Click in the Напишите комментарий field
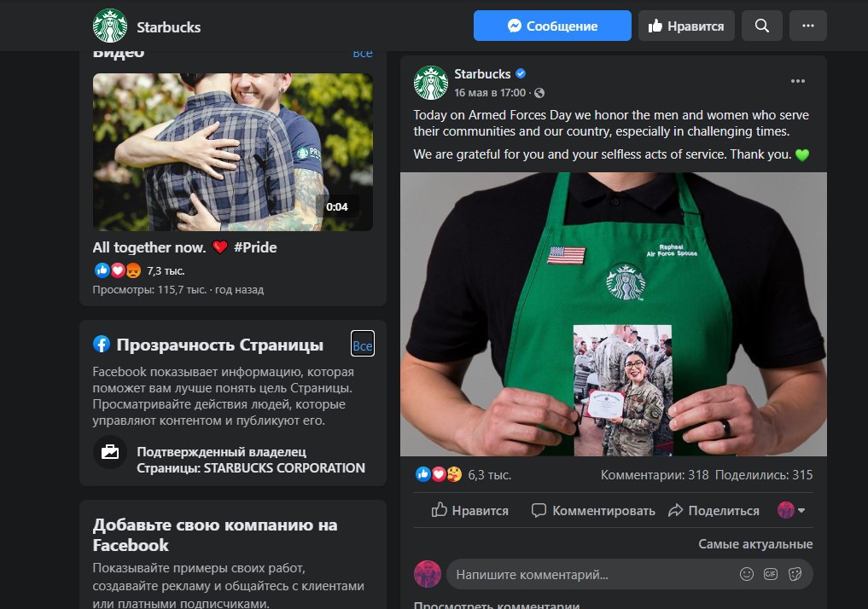 (x=629, y=575)
